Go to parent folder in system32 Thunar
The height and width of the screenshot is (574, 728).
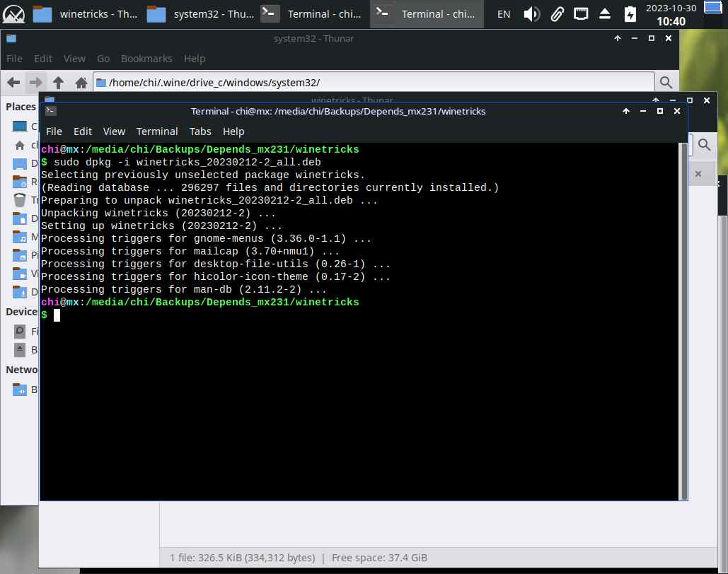[58, 83]
